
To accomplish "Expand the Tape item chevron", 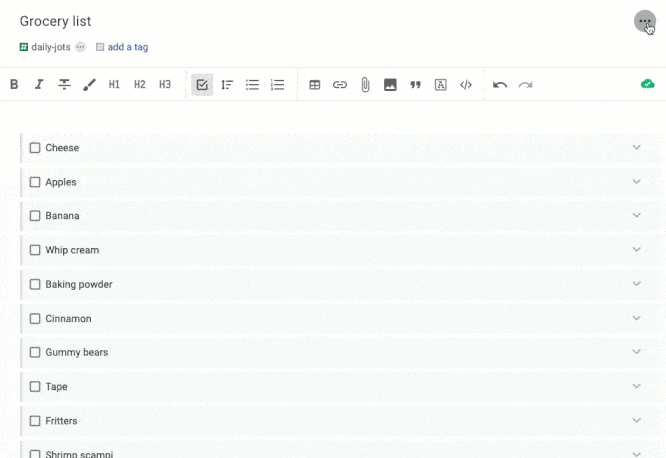I will [636, 386].
